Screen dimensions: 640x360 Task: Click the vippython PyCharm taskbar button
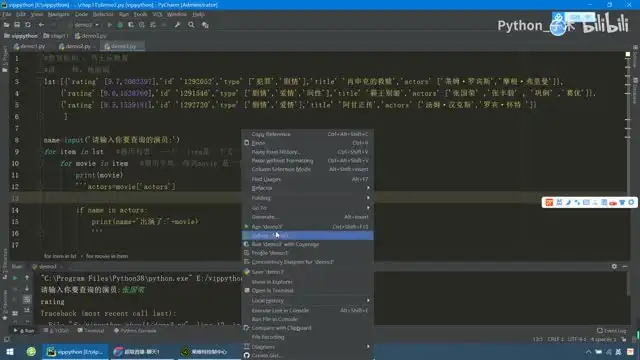point(76,352)
